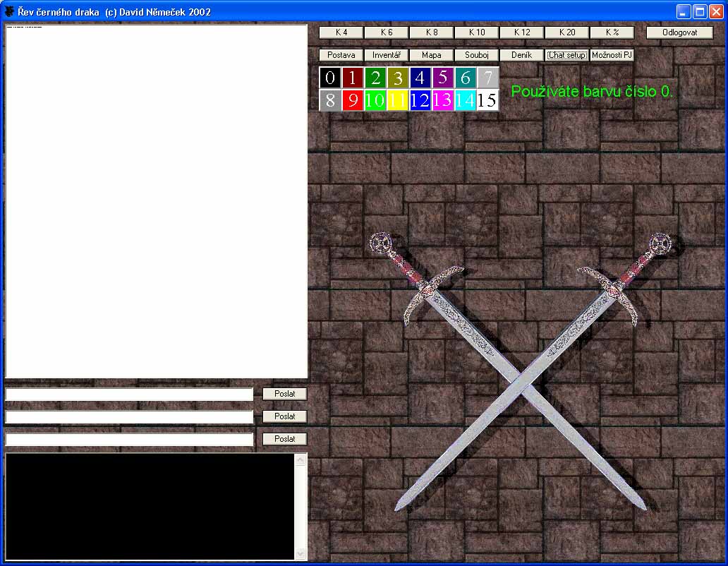Select white color swatch 15
The height and width of the screenshot is (566, 728).
tap(487, 100)
